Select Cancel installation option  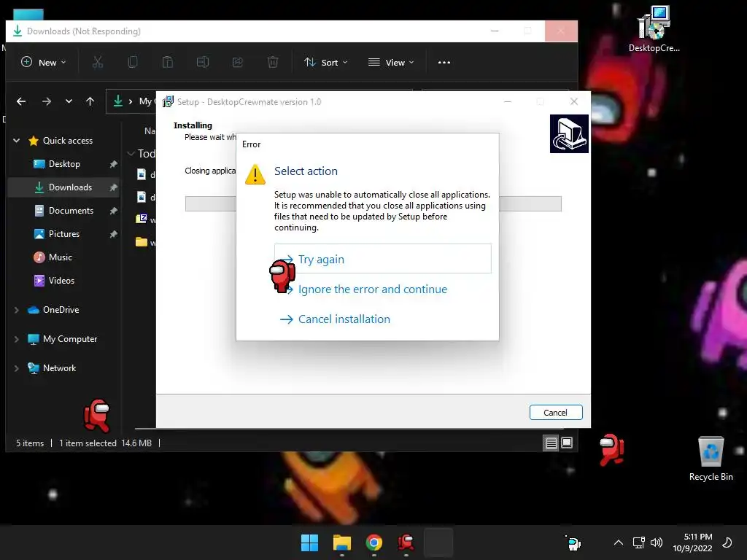335,319
